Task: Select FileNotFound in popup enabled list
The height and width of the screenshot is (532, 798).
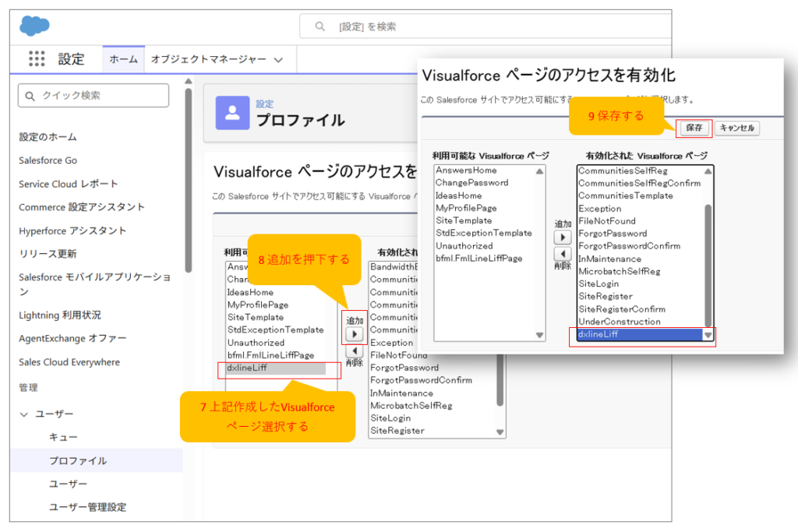Action: tap(606, 220)
